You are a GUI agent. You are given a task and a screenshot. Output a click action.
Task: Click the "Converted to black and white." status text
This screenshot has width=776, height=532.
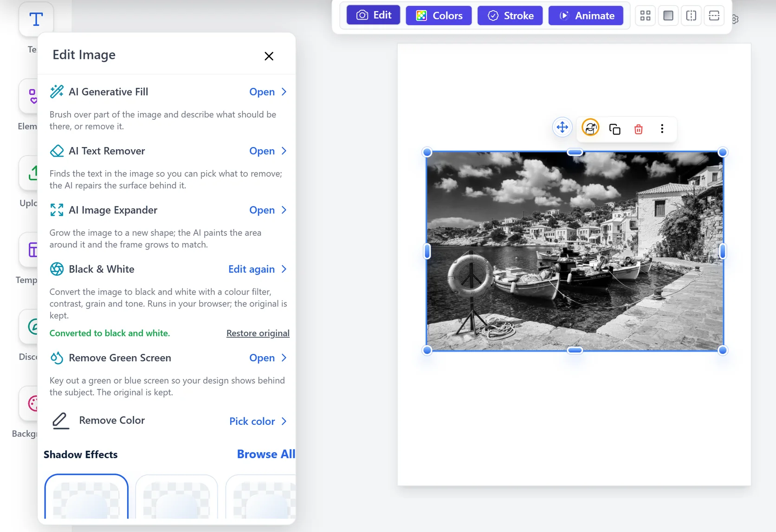(110, 333)
